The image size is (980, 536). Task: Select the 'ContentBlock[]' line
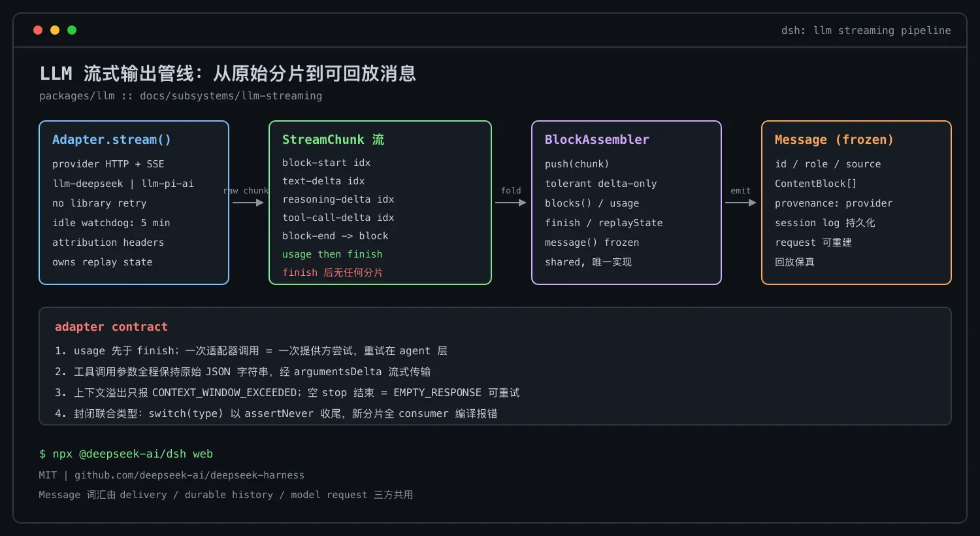pos(815,184)
